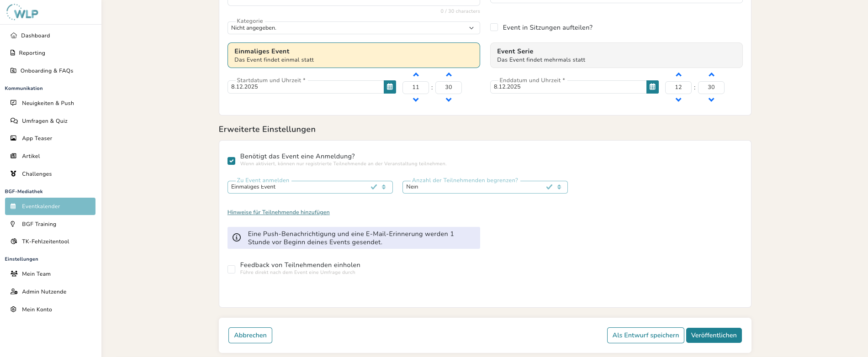
Task: Decrease the end time minutes
Action: [711, 100]
